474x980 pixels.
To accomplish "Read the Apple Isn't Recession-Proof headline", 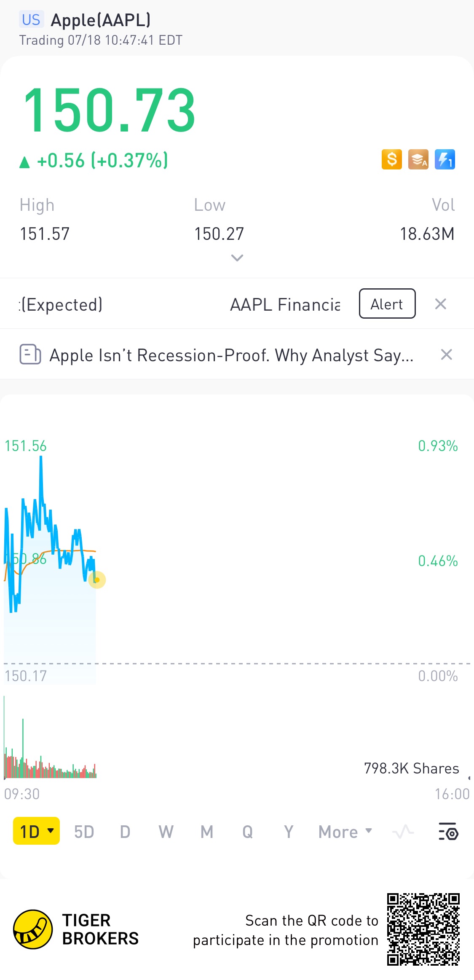I will [231, 355].
